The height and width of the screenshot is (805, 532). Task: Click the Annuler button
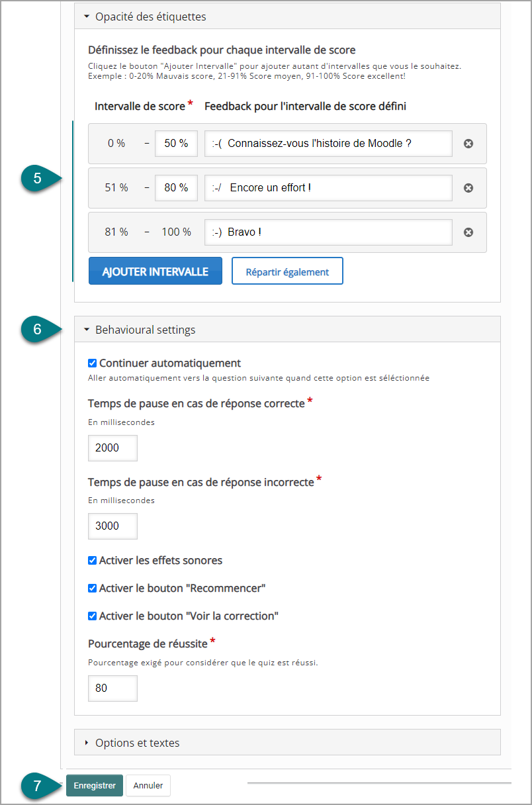click(x=148, y=786)
